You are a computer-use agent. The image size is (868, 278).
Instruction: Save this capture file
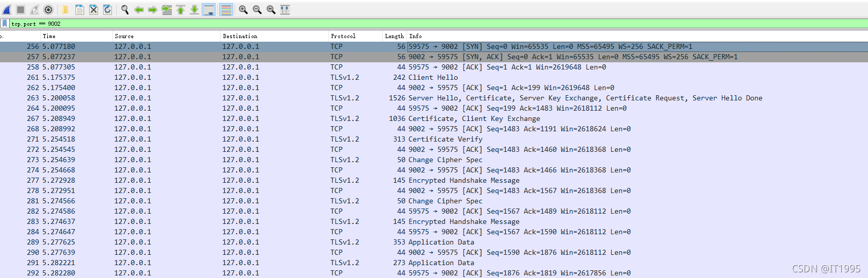pos(80,10)
